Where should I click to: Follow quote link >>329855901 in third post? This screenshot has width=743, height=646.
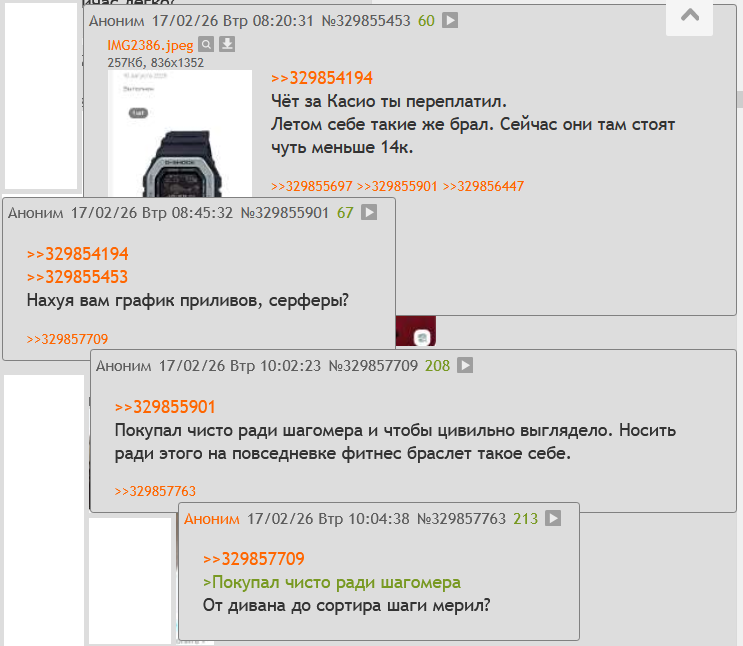(165, 407)
